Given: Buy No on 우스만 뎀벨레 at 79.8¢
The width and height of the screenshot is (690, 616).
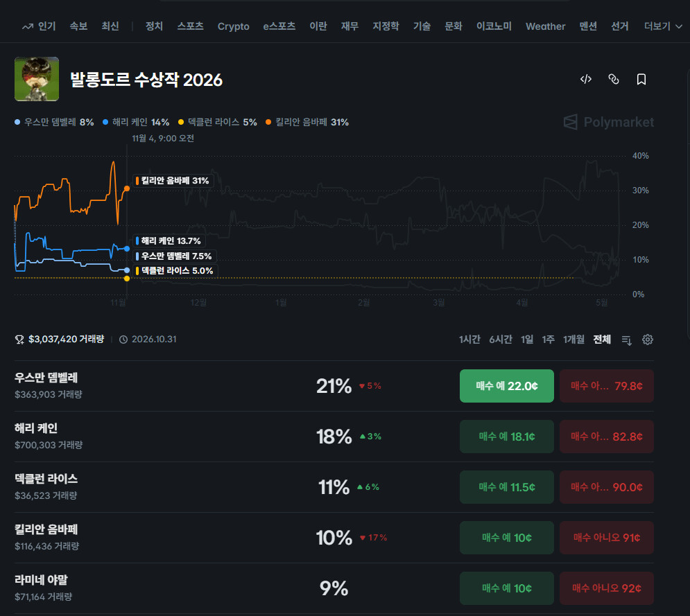Looking at the screenshot, I should point(606,386).
